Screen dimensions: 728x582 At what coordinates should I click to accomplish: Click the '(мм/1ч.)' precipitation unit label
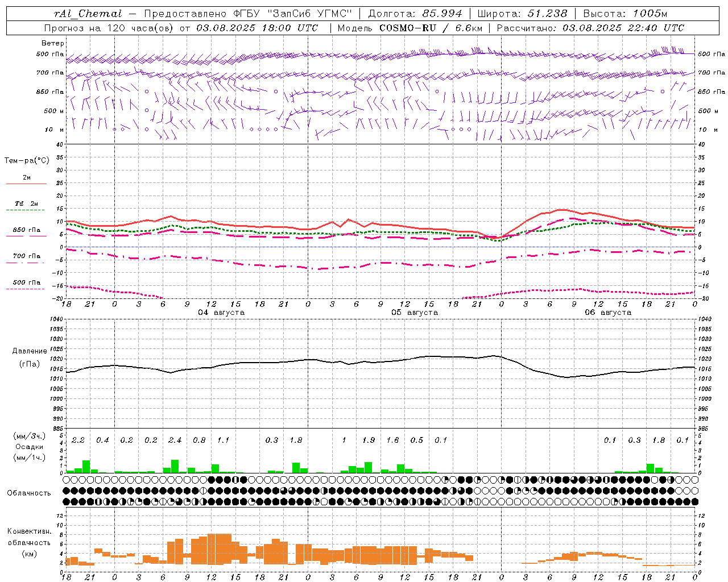pyautogui.click(x=30, y=458)
